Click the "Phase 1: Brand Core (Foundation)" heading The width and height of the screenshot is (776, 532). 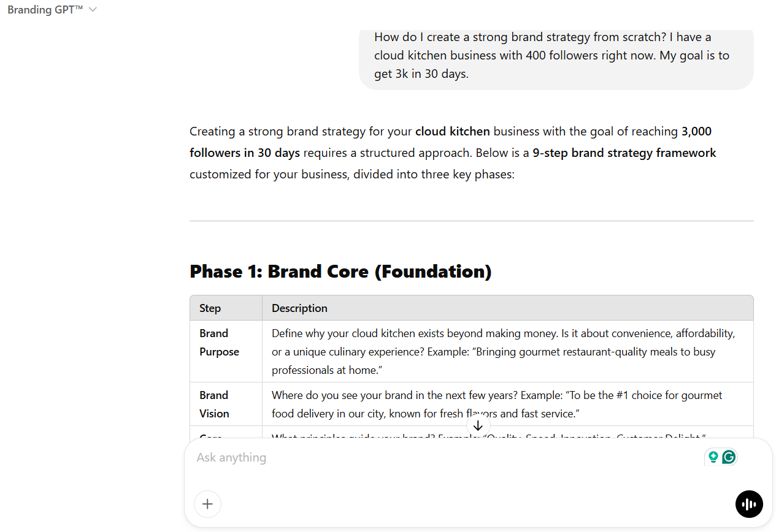click(340, 271)
